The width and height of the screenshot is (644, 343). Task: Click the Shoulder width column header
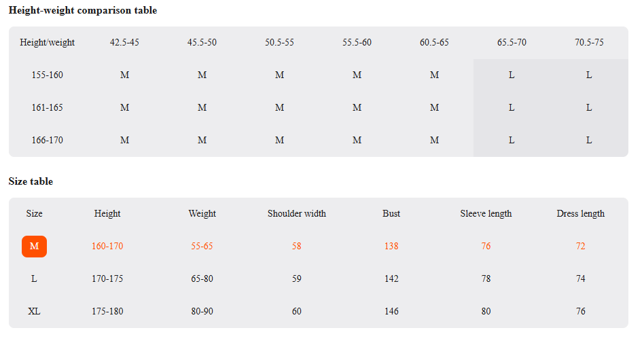[297, 213]
